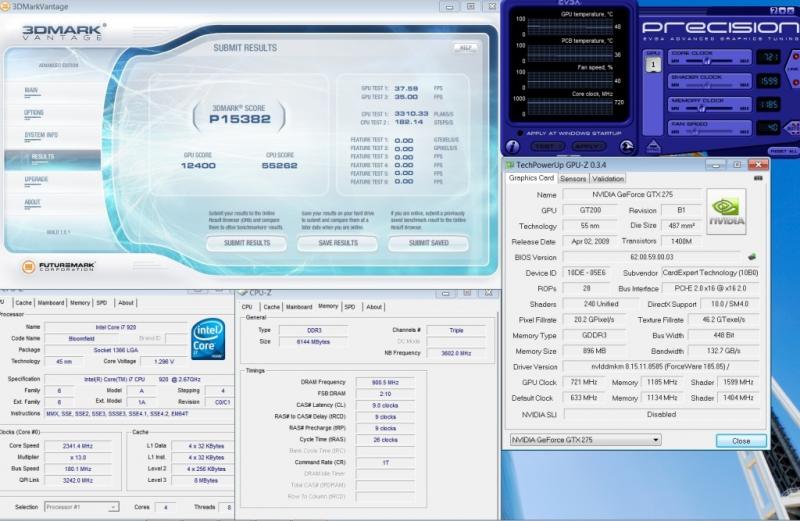Click the Apply button in EVGA Precision
The image size is (800, 521).
[x=589, y=146]
